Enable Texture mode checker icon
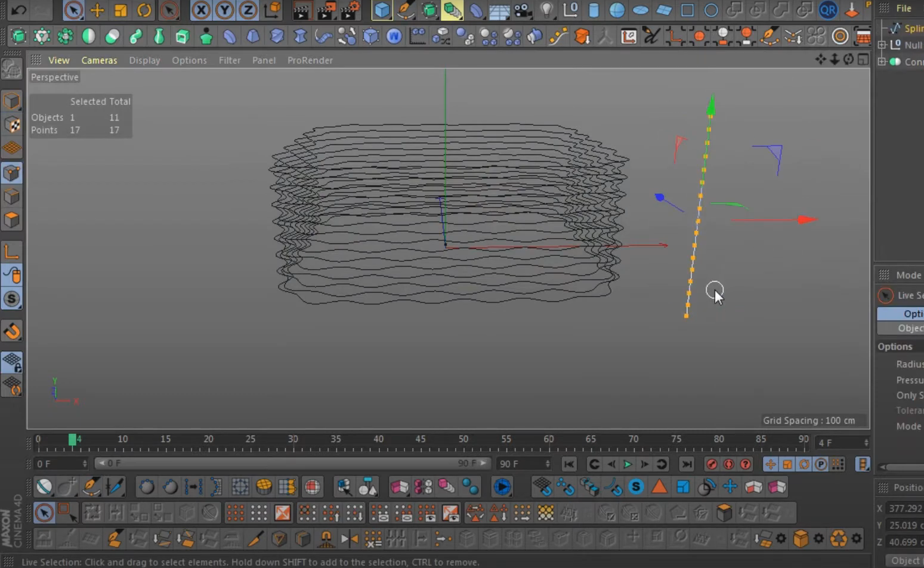Screen dimensions: 924x568 [x=11, y=125]
